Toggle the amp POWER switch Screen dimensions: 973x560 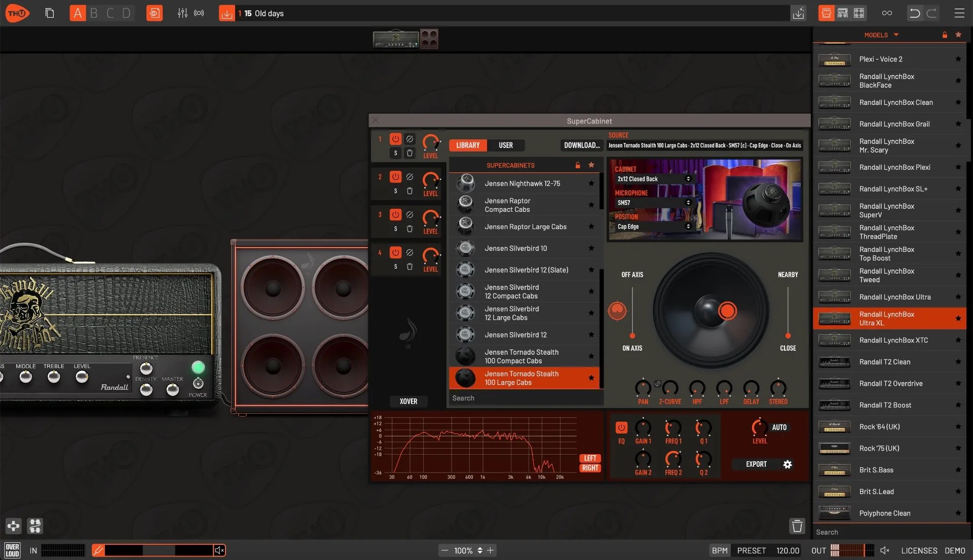point(198,383)
